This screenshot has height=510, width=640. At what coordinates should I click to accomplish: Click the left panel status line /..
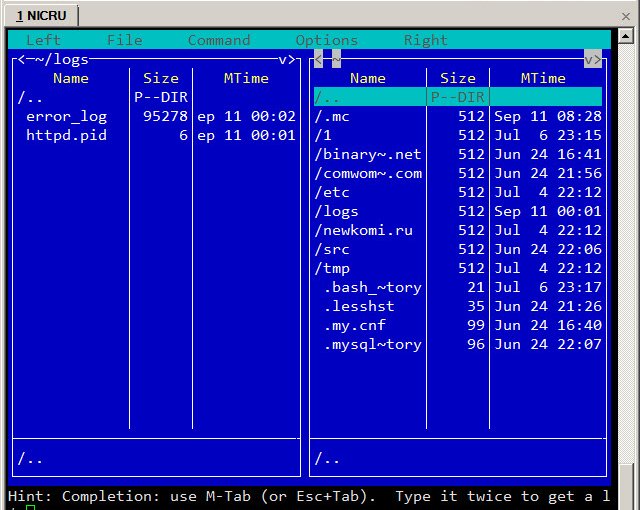pos(30,459)
